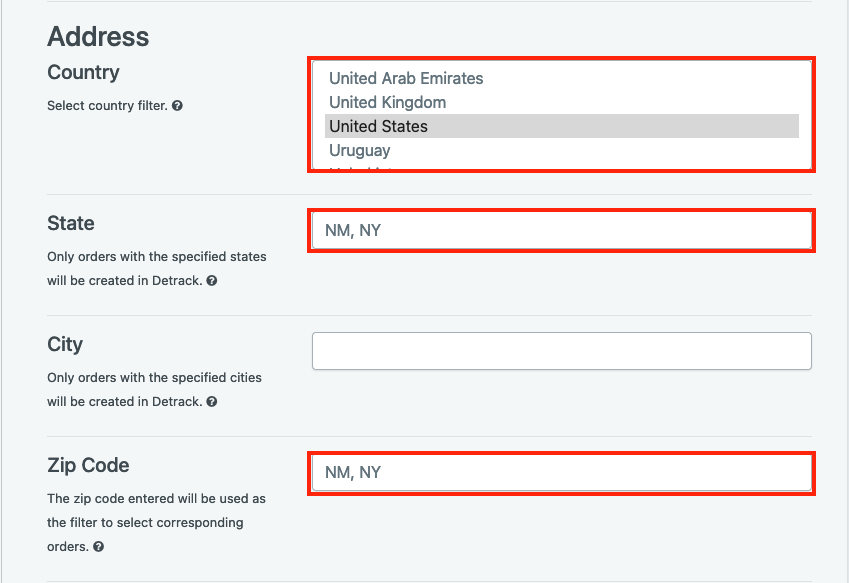This screenshot has width=849, height=583.
Task: Click the State field label
Action: (71, 223)
